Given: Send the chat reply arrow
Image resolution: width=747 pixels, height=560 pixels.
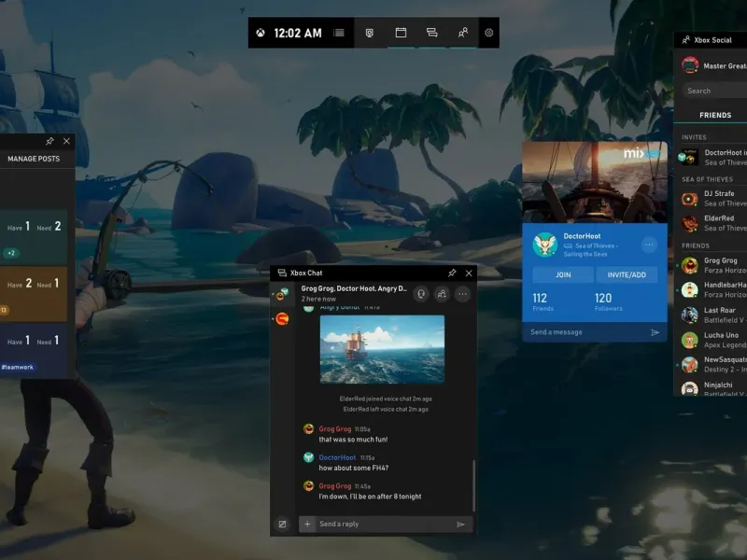Looking at the screenshot, I should coord(460,525).
